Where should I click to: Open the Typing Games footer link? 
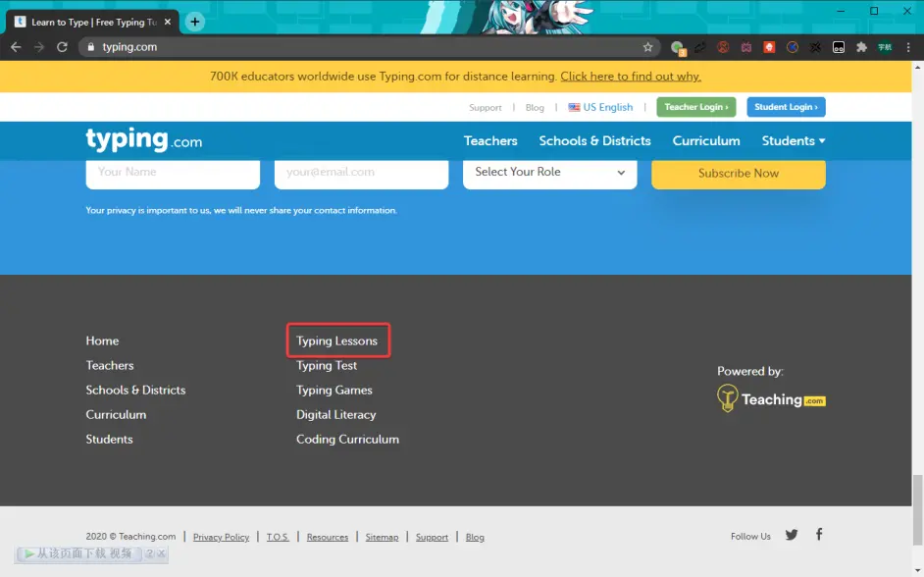pos(334,391)
